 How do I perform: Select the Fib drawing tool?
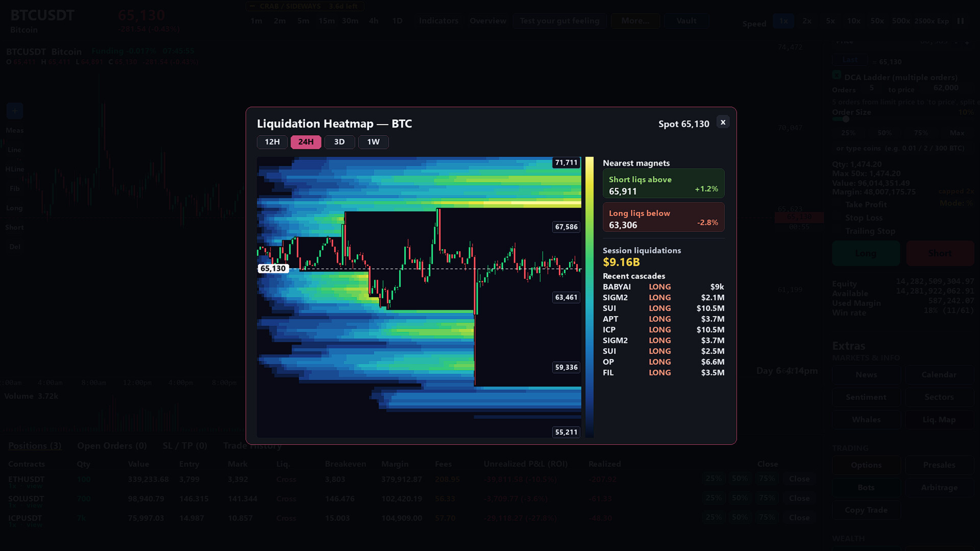pos(15,189)
